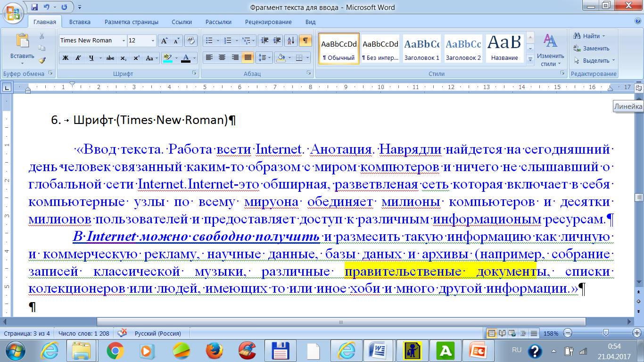Viewport: 644px width, 362px height.
Task: Click the Copy icon in clipboard group
Action: pyautogui.click(x=41, y=48)
